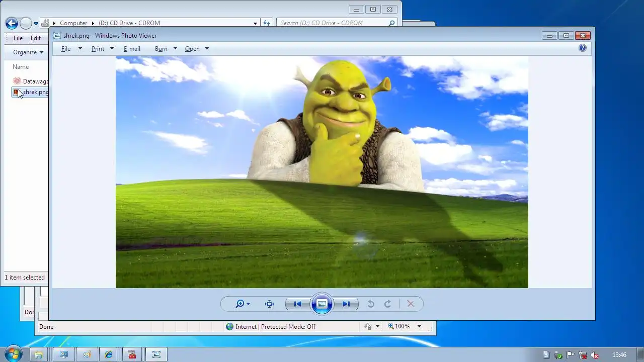This screenshot has height=362, width=644.
Task: Open the clock showing 13:46
Action: (619, 354)
